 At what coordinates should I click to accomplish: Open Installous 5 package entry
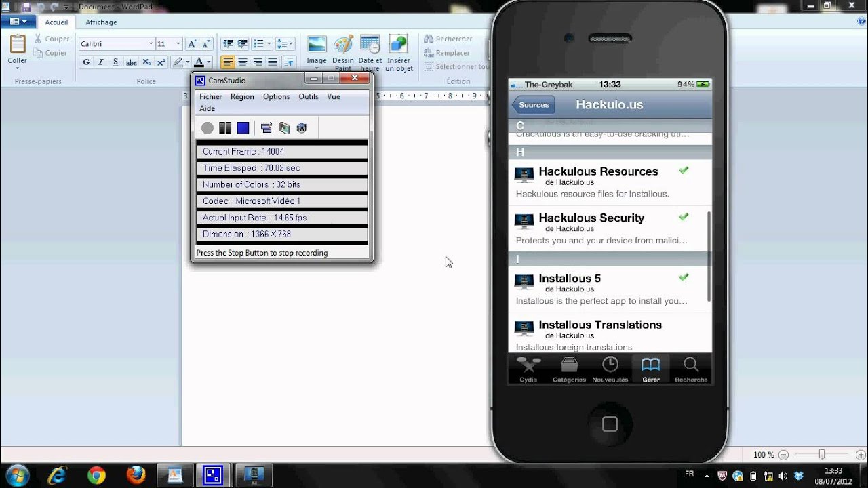(610, 289)
